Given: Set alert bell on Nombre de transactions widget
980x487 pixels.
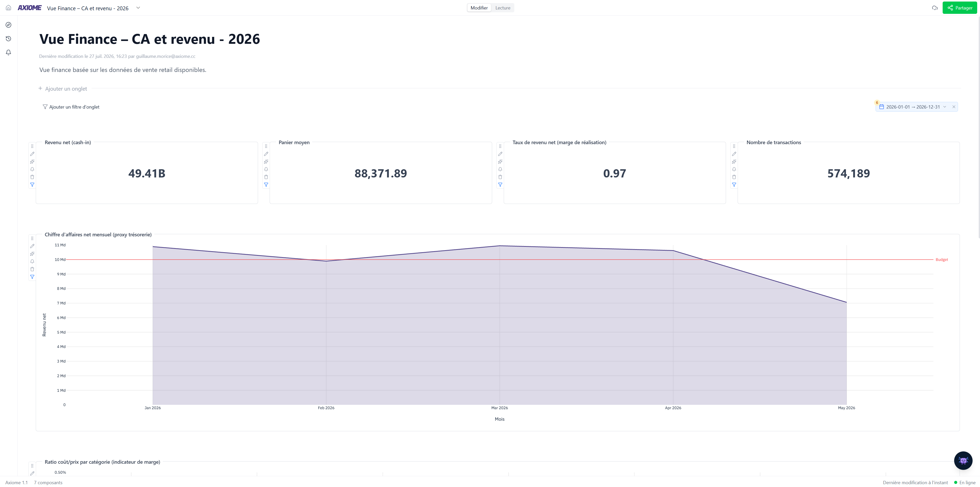Looking at the screenshot, I should point(734,169).
